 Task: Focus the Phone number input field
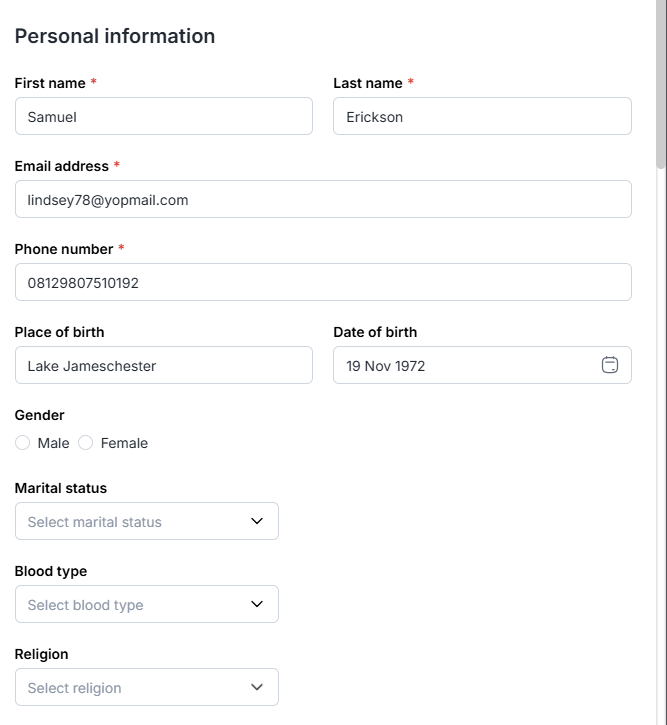pyautogui.click(x=323, y=282)
